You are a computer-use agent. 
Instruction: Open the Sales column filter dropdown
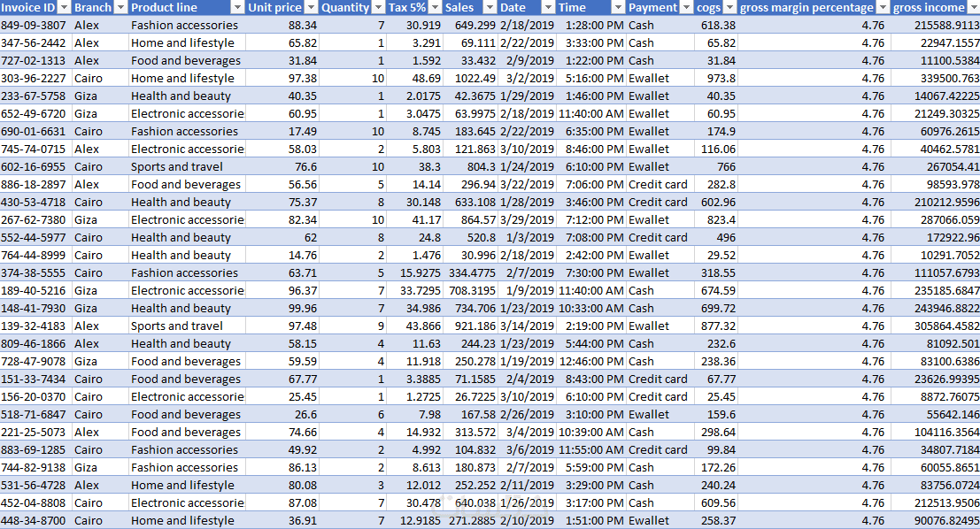[490, 7]
